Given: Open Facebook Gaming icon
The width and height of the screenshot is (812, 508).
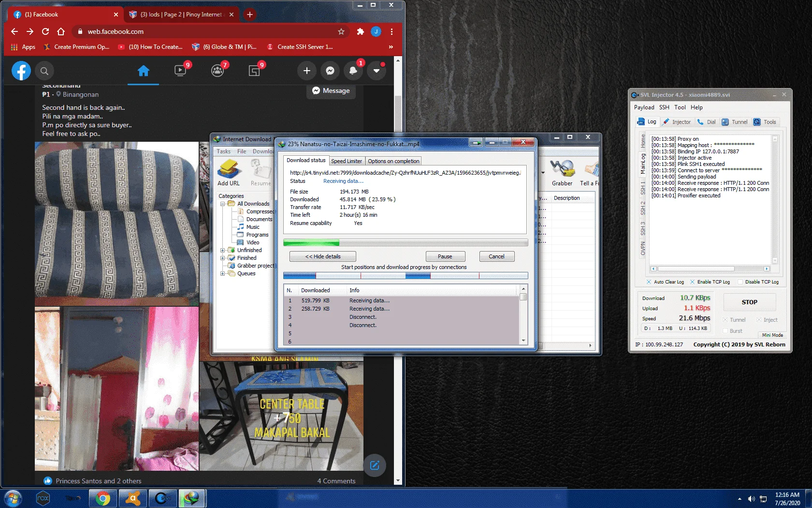Looking at the screenshot, I should click(x=254, y=71).
